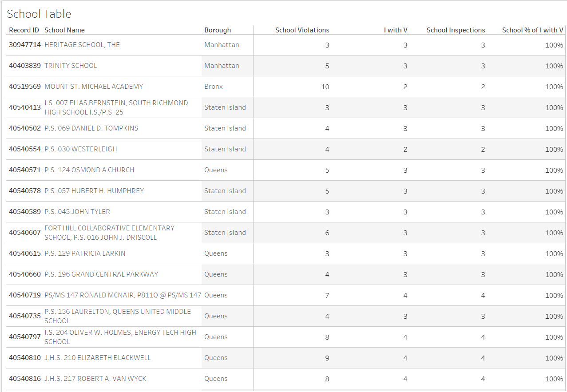
Task: Click MOUNT ST. MICHAEL ACADEMY's violations value 10
Action: pyautogui.click(x=325, y=87)
